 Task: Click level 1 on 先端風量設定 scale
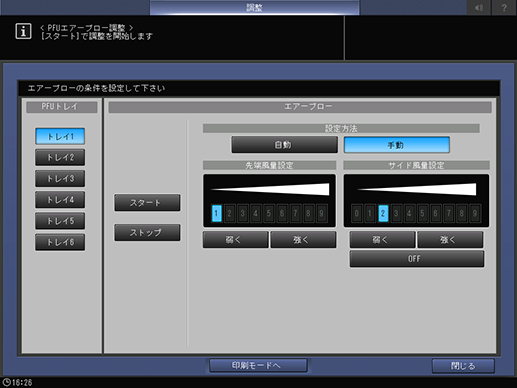point(216,213)
